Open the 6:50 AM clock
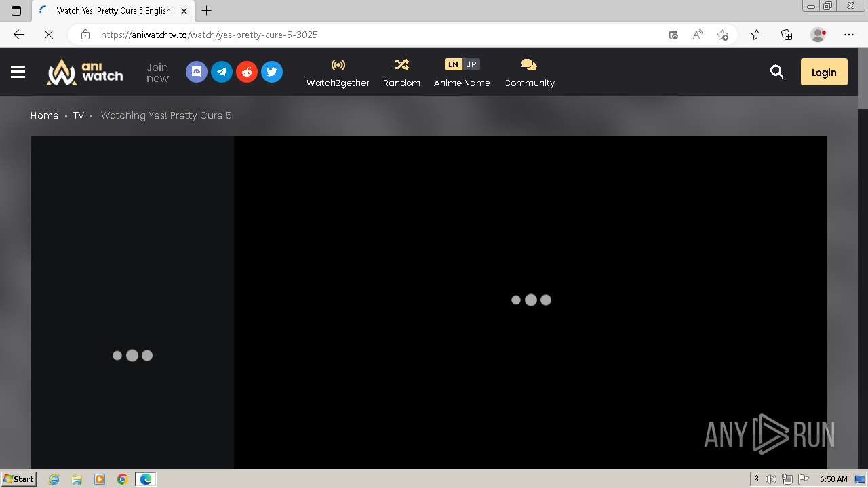 833,479
